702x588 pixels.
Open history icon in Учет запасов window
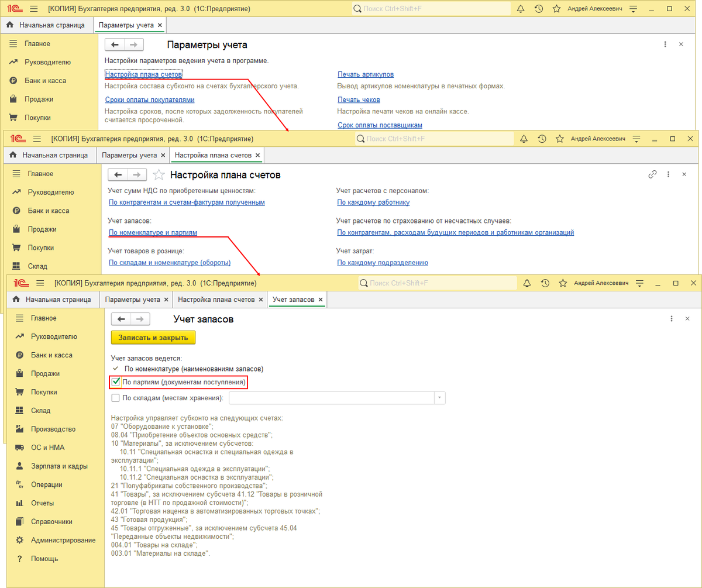(545, 283)
